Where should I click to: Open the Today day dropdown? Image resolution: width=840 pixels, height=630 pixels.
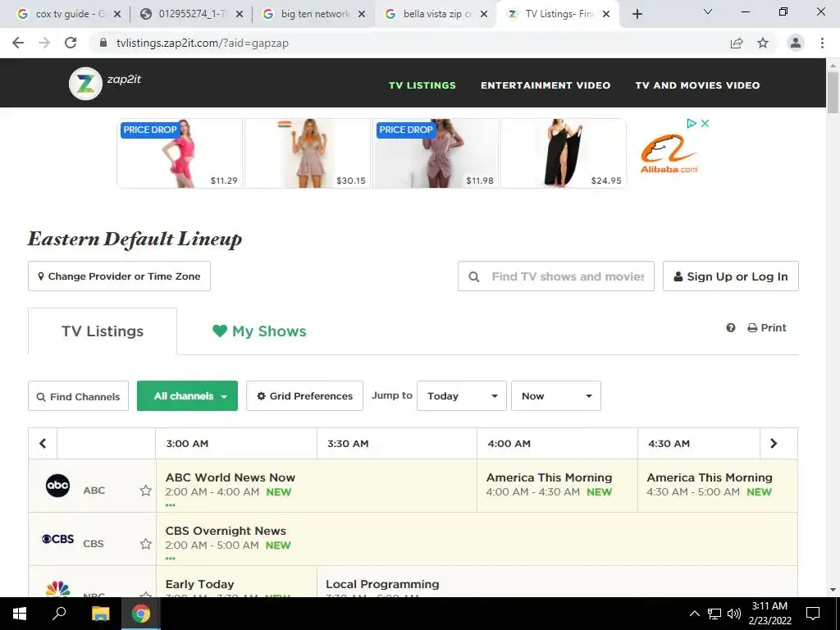[462, 396]
